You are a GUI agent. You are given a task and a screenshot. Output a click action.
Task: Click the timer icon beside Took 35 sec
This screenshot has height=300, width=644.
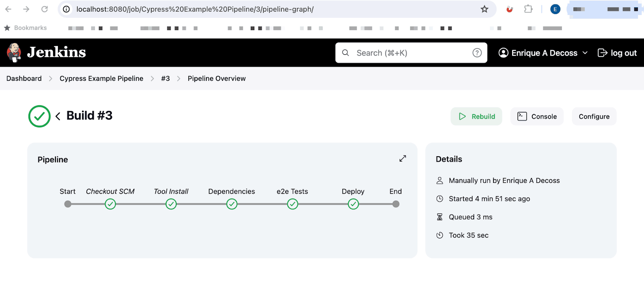point(440,235)
